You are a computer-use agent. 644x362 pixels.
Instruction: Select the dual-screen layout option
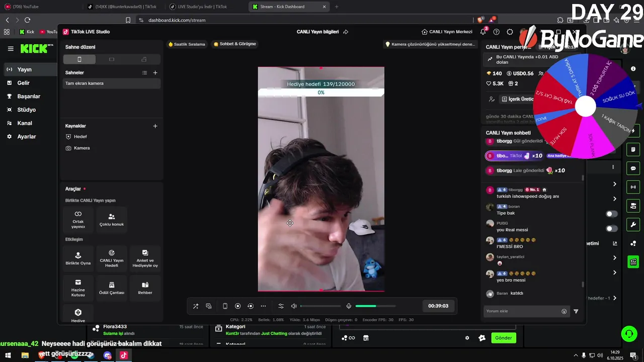click(144, 59)
